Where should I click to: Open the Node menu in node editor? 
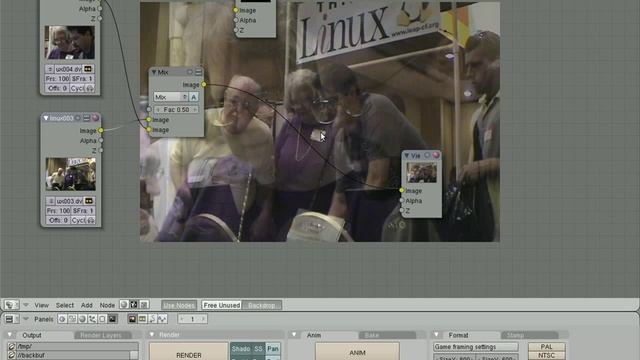107,305
